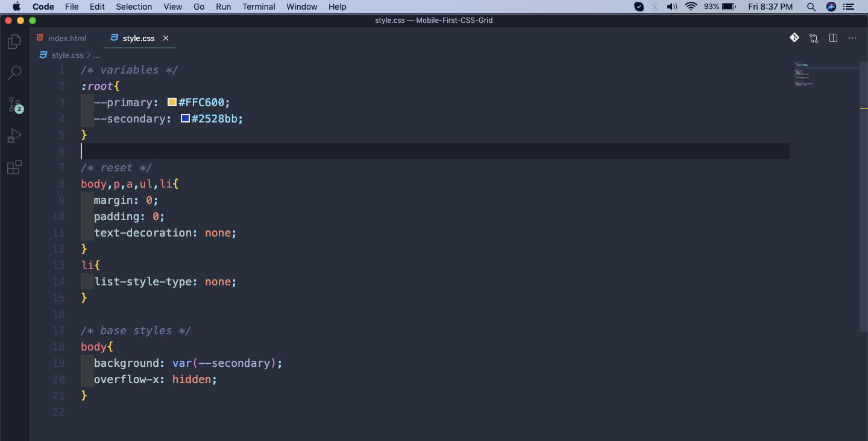Image resolution: width=868 pixels, height=441 pixels.
Task: Click the Fri 8:37 PM clock
Action: [770, 7]
